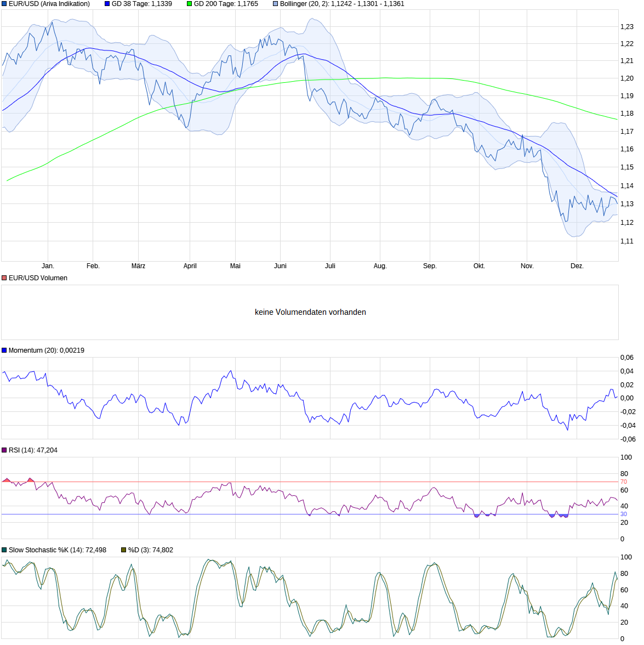Click the blue EUR/USD legend square icon
This screenshot has width=644, height=645.
pyautogui.click(x=5, y=4)
